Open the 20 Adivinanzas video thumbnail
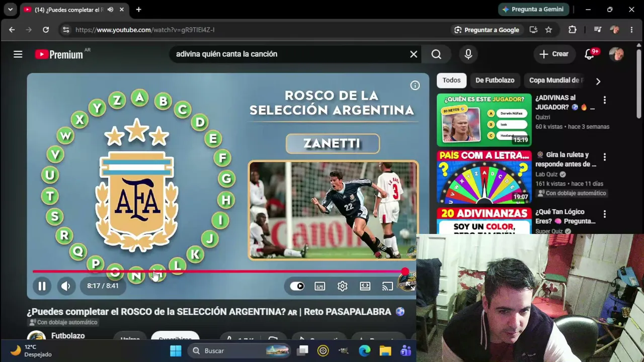This screenshot has height=362, width=644. [484, 221]
